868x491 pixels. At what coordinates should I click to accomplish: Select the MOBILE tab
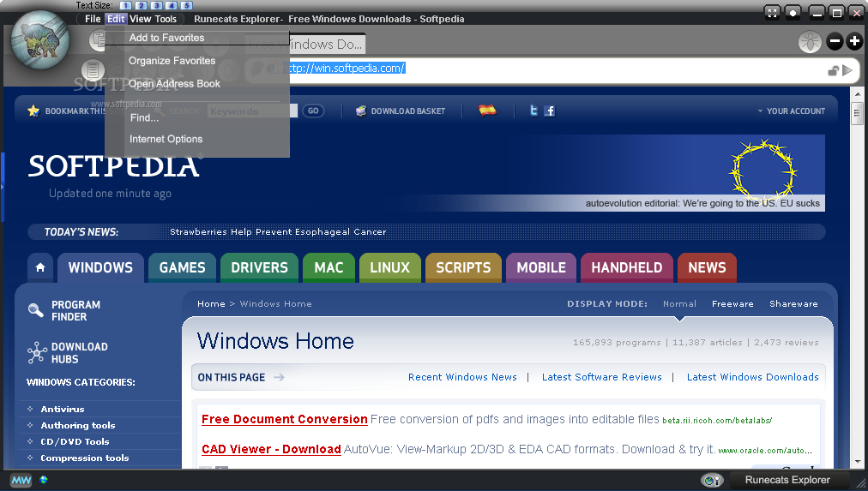pyautogui.click(x=541, y=267)
